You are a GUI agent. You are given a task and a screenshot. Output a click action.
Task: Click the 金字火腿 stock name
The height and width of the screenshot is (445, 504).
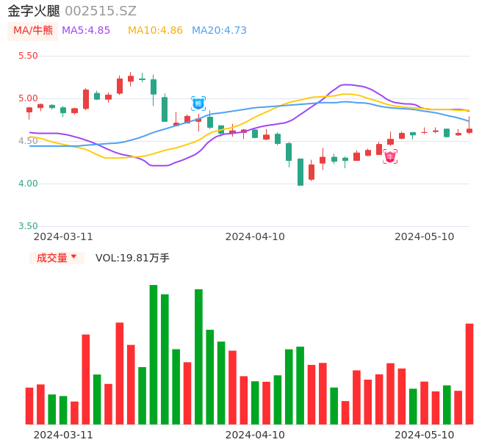click(x=34, y=11)
